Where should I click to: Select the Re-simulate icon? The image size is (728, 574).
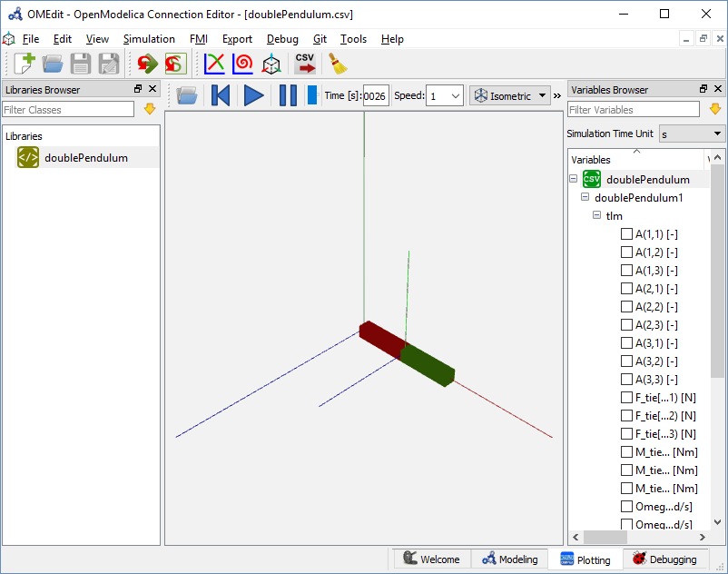click(146, 64)
